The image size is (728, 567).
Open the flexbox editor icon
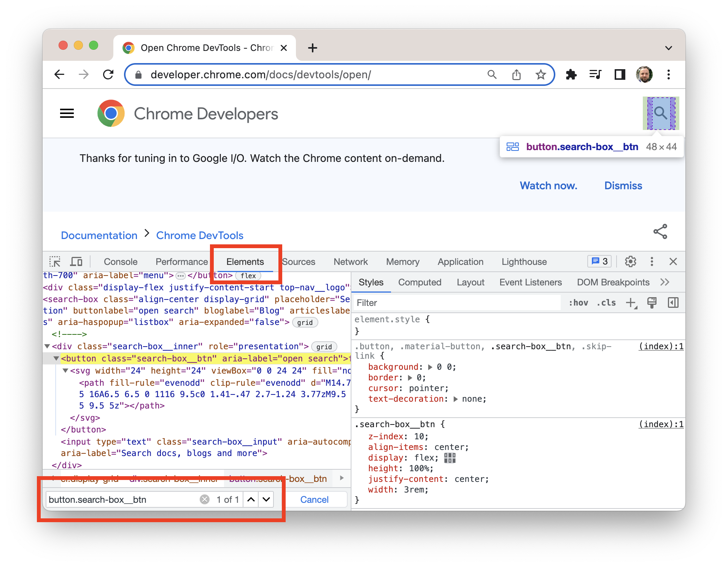click(450, 458)
